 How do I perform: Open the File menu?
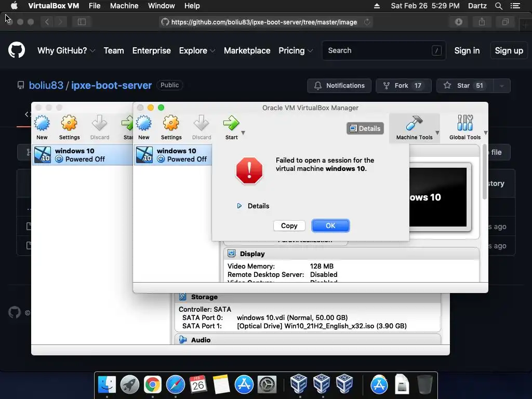(x=95, y=6)
